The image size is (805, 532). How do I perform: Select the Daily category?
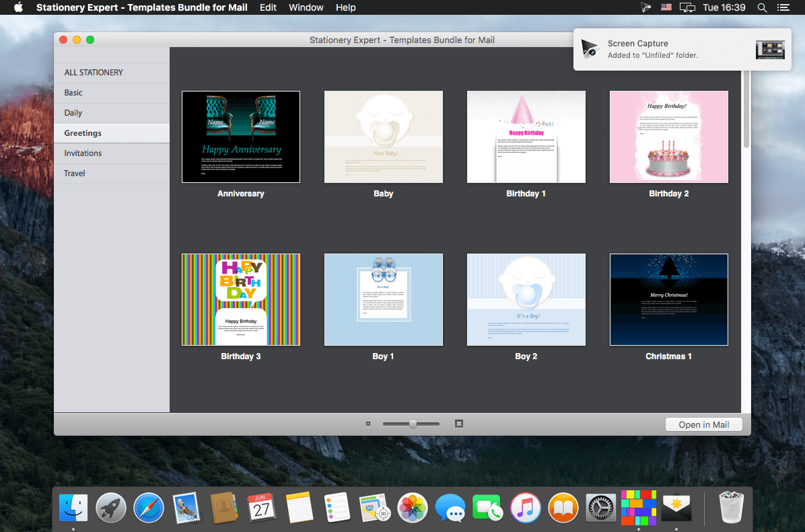112,113
